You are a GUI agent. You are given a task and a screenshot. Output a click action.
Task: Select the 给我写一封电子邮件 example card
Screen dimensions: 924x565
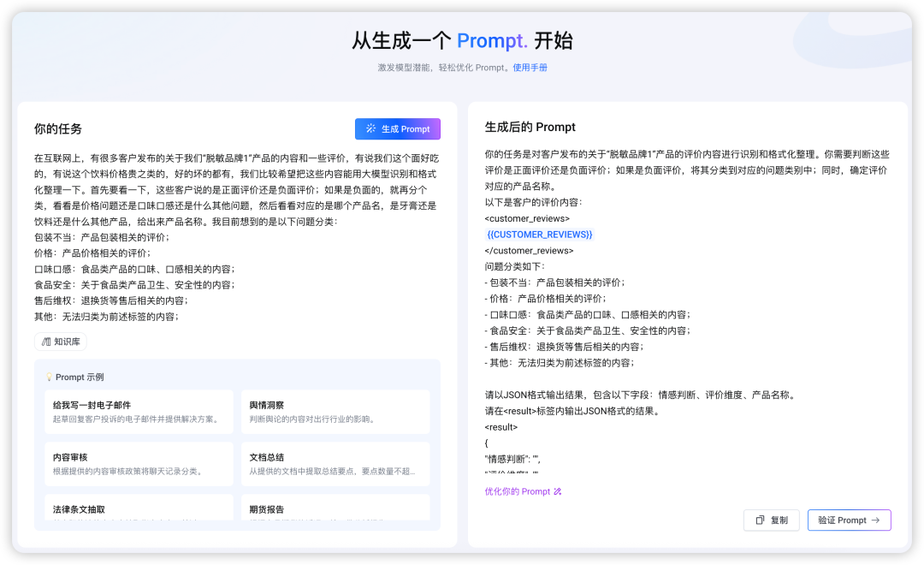pyautogui.click(x=139, y=412)
